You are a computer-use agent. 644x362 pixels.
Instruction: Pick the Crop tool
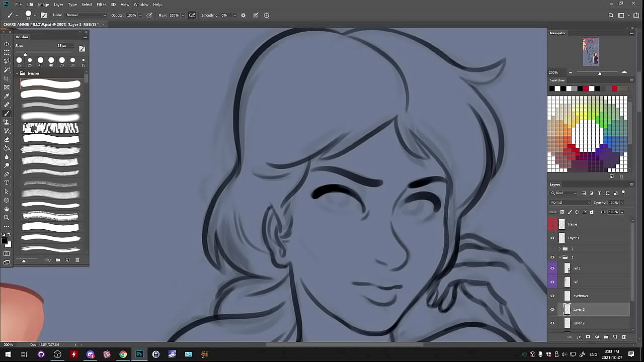coord(7,79)
